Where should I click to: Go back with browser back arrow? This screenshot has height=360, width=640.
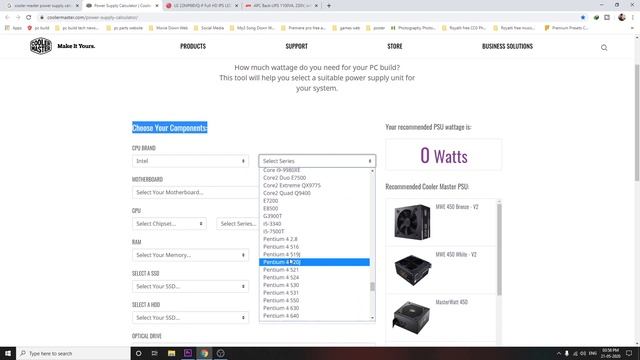click(x=7, y=17)
